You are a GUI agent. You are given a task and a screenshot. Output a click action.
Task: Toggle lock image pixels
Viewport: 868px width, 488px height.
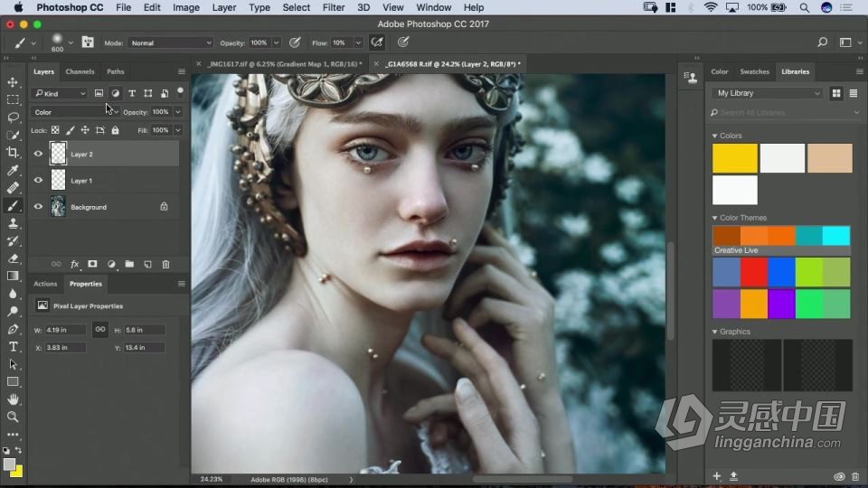(71, 130)
